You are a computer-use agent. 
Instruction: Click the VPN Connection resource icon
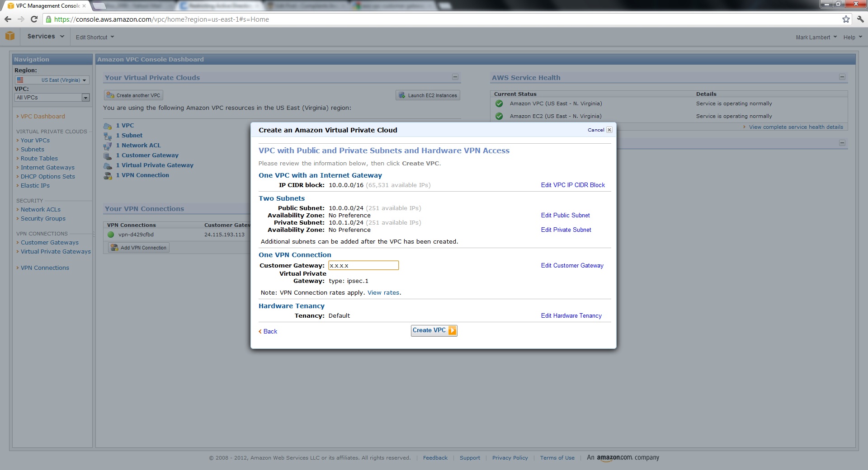click(108, 176)
